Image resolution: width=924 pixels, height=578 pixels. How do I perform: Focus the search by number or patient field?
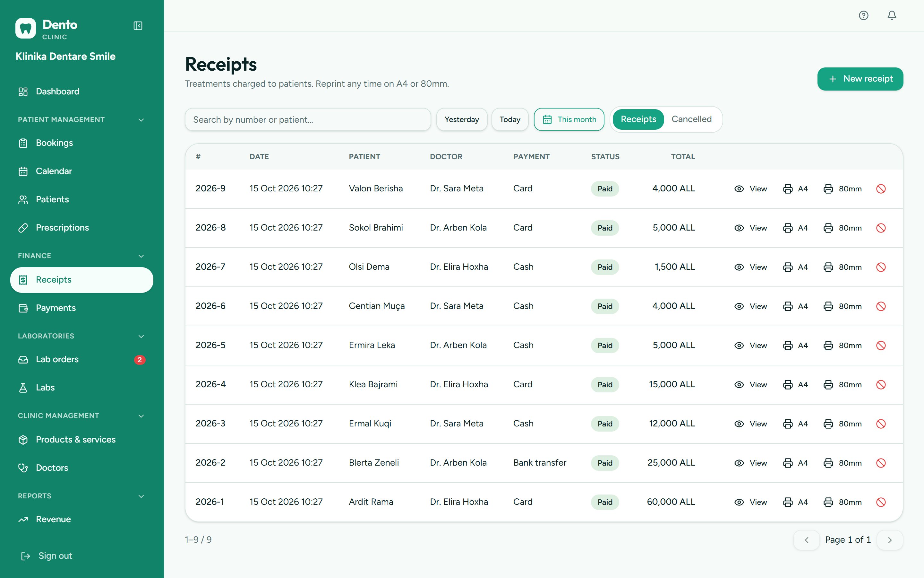point(308,120)
